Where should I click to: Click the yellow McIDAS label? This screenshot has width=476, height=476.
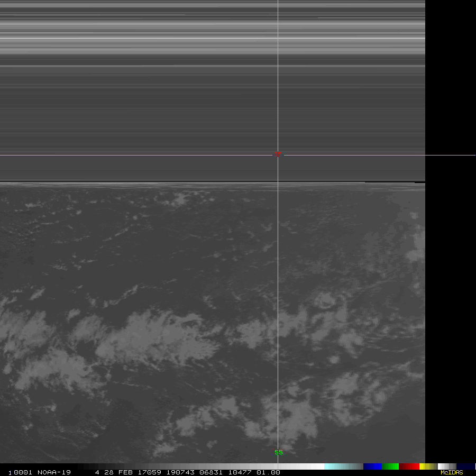pos(452,472)
